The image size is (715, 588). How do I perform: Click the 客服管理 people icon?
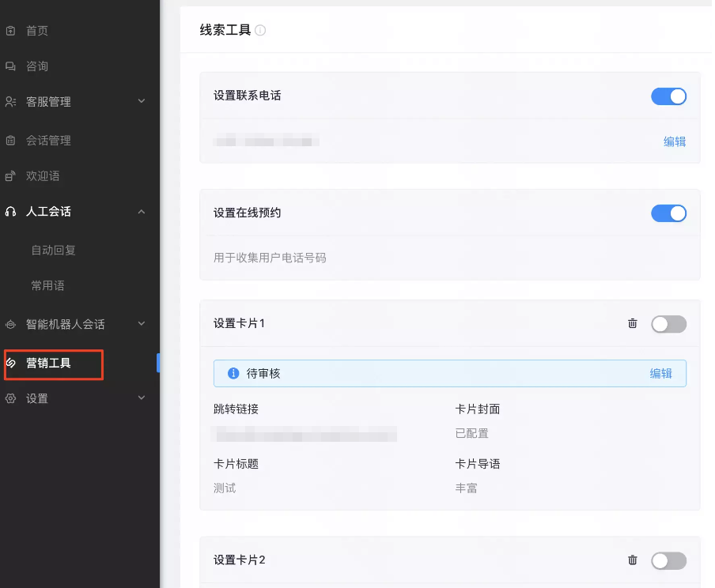pos(11,101)
